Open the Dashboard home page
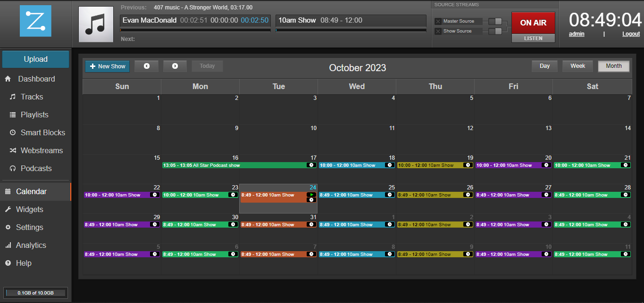The image size is (644, 303). pyautogui.click(x=37, y=79)
